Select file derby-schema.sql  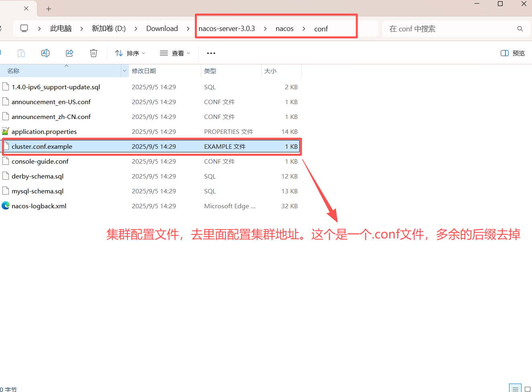(x=37, y=176)
